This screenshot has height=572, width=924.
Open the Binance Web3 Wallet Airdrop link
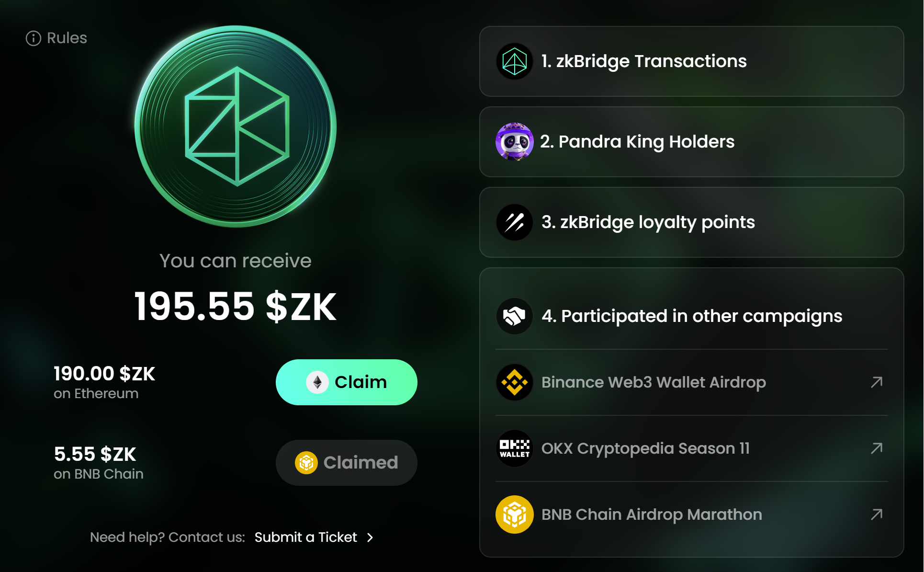pyautogui.click(x=654, y=382)
